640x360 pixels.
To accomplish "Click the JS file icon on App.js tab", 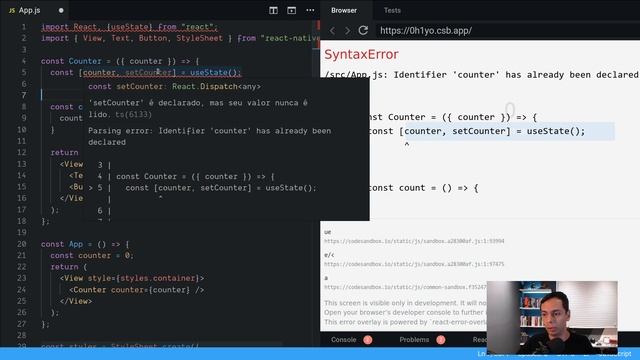I will click(x=12, y=11).
